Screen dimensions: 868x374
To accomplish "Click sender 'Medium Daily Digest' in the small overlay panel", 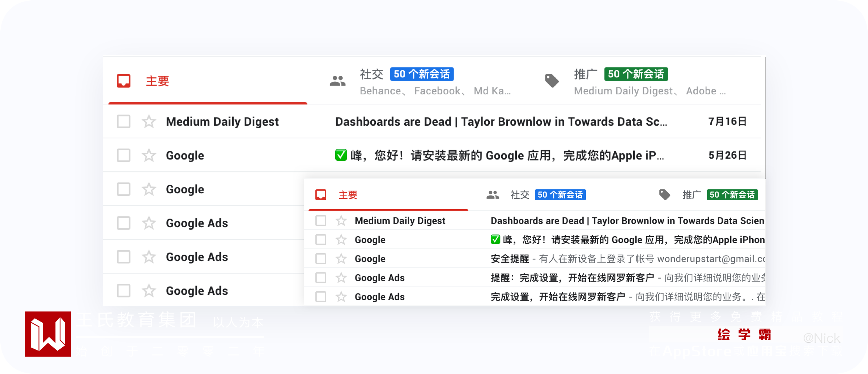I will 400,221.
